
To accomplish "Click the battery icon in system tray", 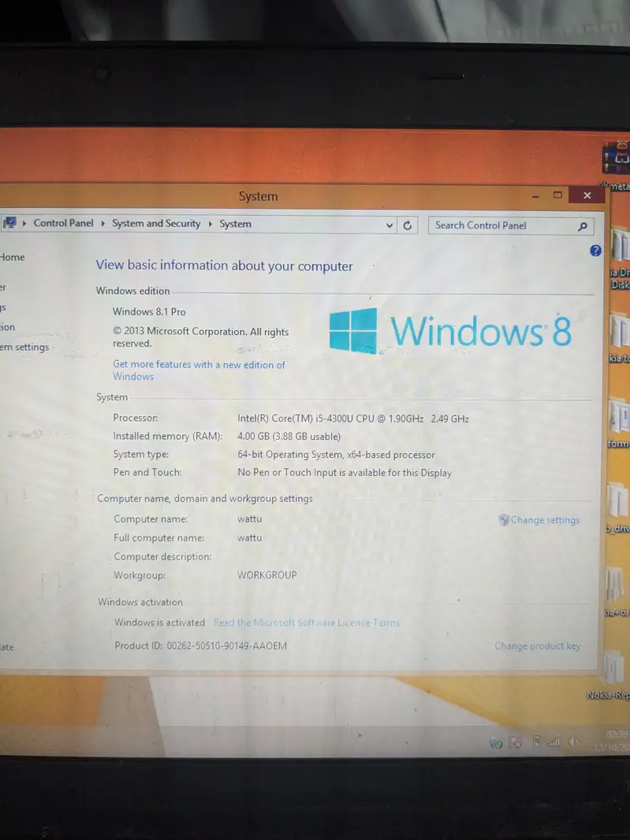I will (536, 742).
